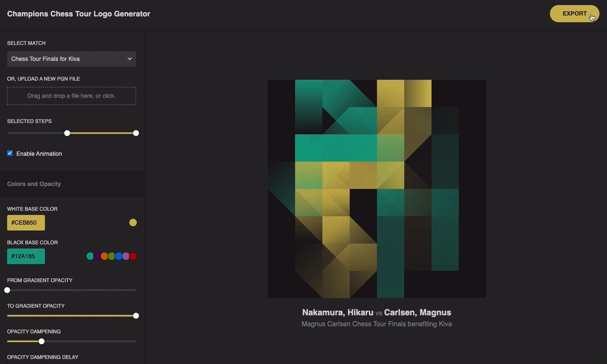Click the PGN file upload drop zone

point(71,96)
